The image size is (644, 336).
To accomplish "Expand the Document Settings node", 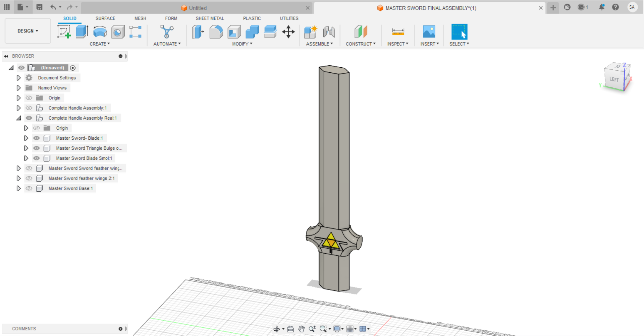I will pos(19,78).
